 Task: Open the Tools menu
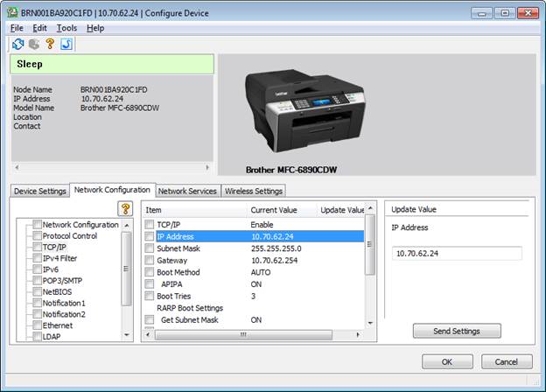[x=66, y=28]
